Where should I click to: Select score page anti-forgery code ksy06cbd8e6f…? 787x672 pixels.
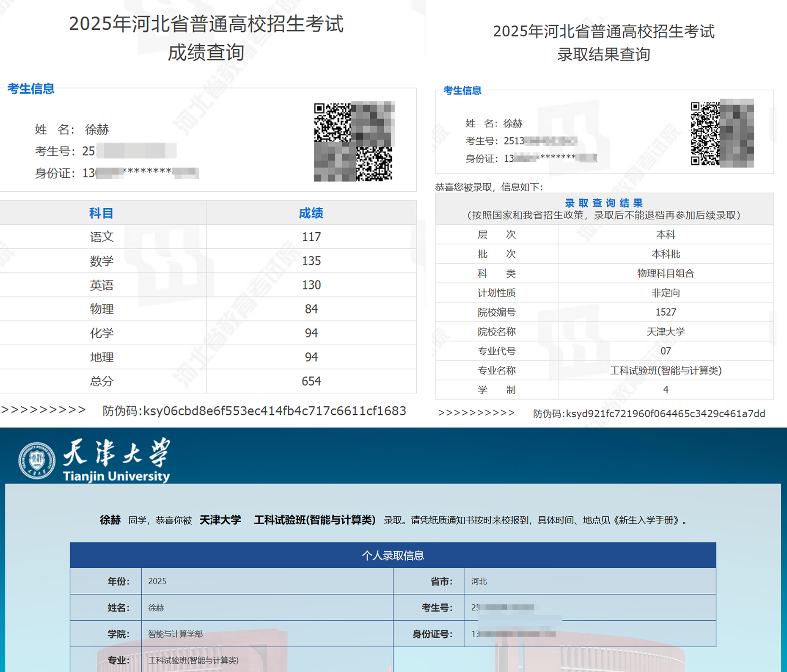[275, 411]
